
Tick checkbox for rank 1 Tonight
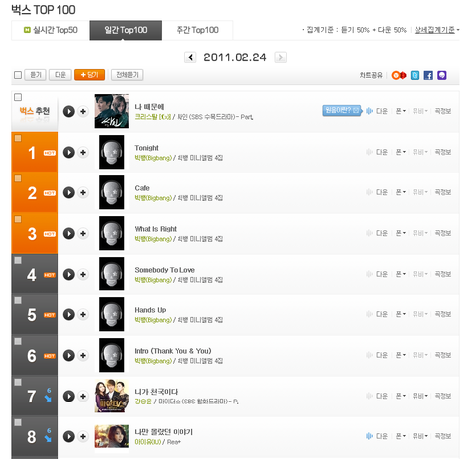(18, 138)
